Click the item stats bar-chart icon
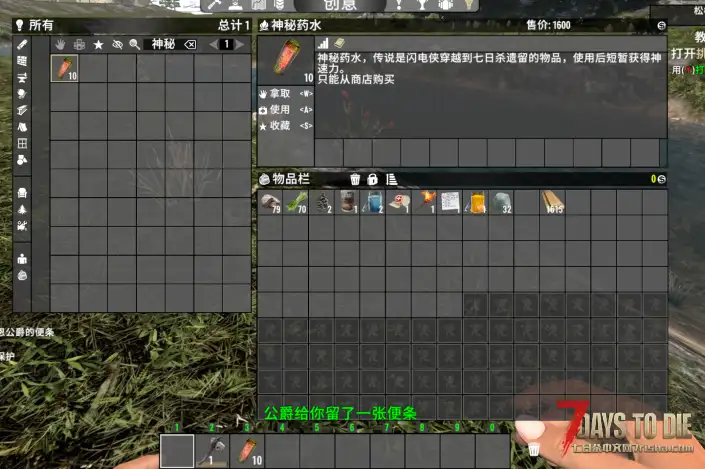The height and width of the screenshot is (469, 705). point(322,45)
